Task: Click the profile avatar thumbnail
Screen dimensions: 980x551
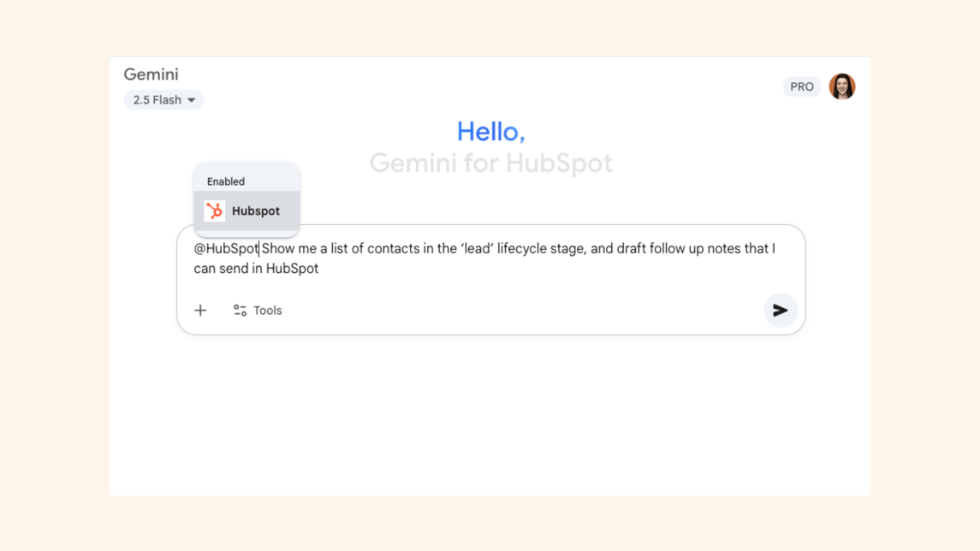Action: [842, 86]
